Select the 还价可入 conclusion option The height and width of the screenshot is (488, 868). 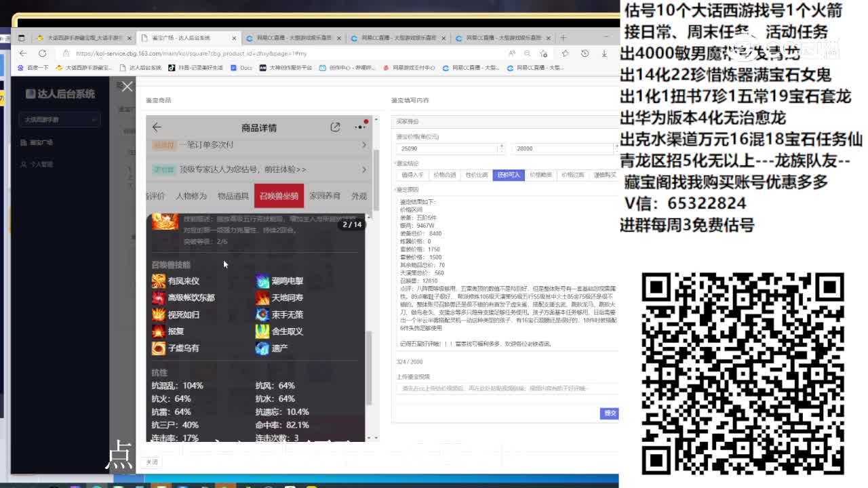(509, 175)
